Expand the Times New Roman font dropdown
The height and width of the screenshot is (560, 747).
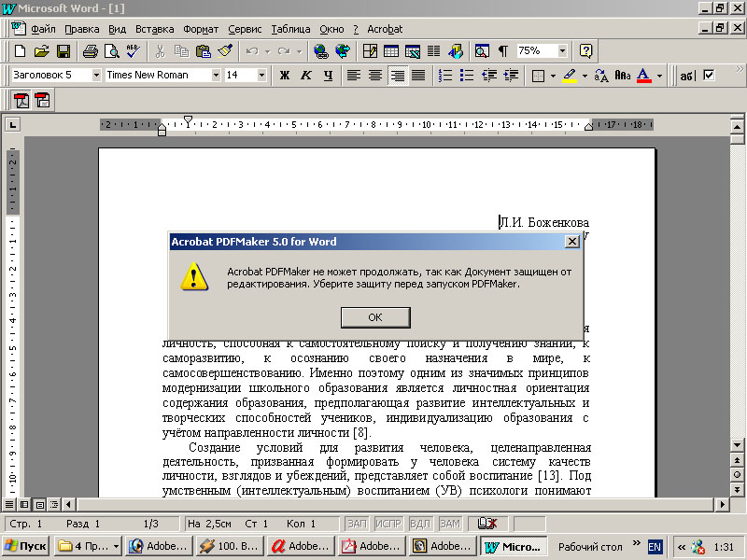click(216, 76)
